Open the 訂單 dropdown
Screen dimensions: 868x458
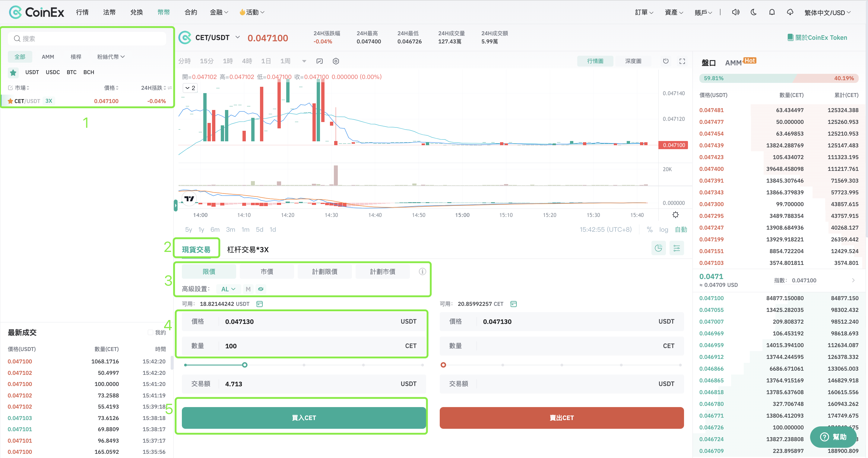[644, 12]
